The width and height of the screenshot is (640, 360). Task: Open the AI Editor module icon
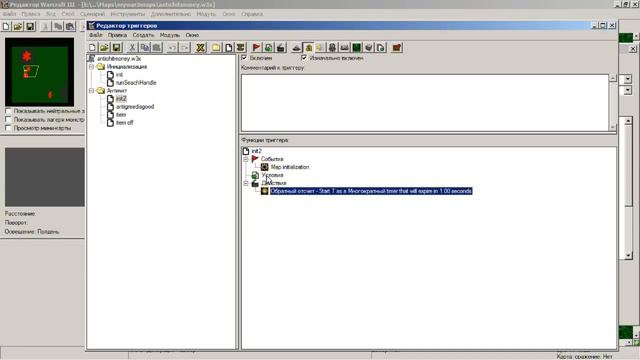click(356, 48)
